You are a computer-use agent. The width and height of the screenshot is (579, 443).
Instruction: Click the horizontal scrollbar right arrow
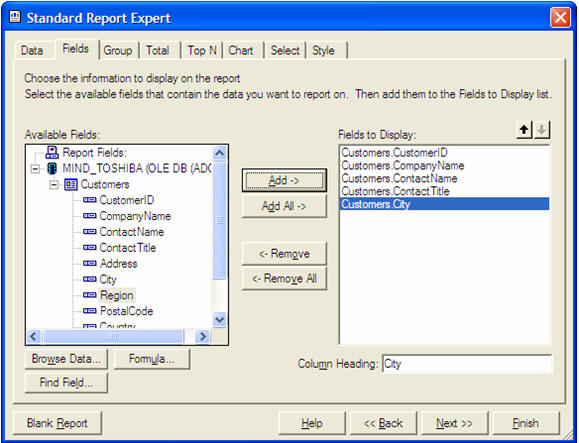tap(203, 336)
